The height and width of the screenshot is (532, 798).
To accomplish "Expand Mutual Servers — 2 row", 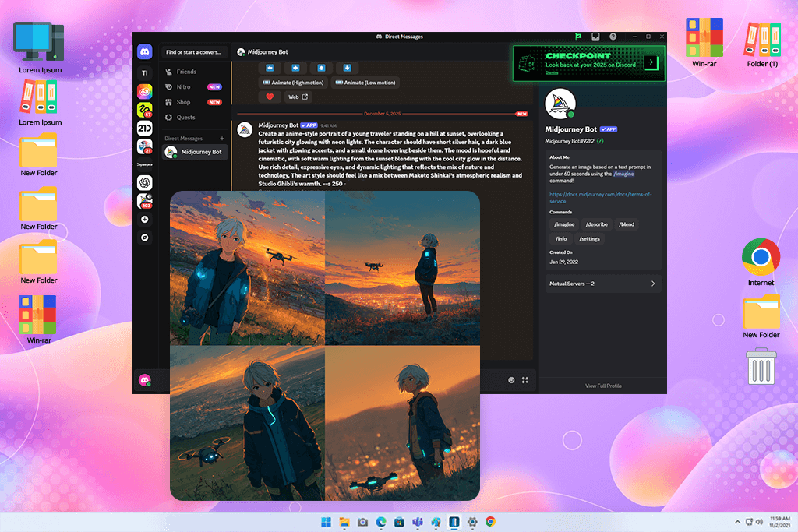I will coord(603,284).
